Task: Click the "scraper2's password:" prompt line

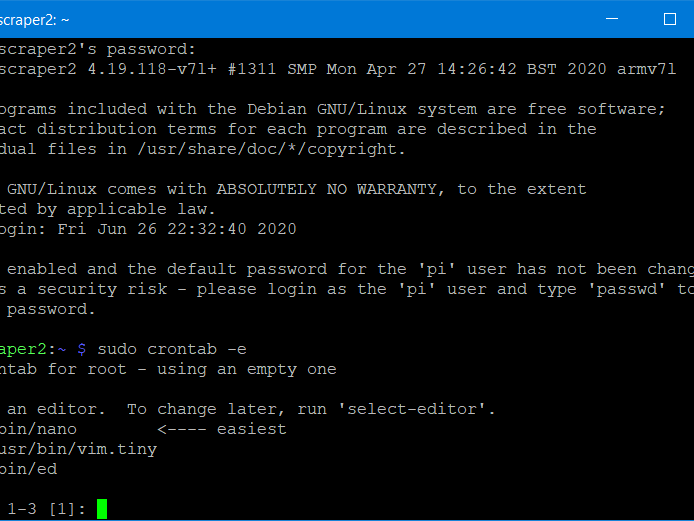Action: pos(97,49)
